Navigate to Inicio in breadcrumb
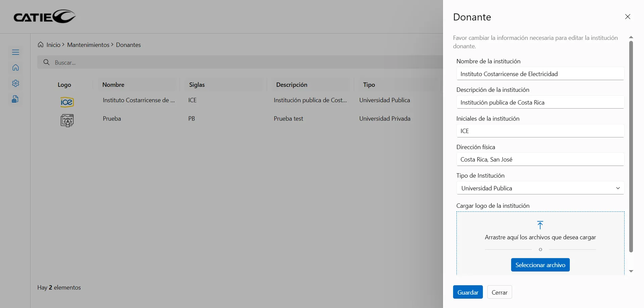 (x=53, y=45)
